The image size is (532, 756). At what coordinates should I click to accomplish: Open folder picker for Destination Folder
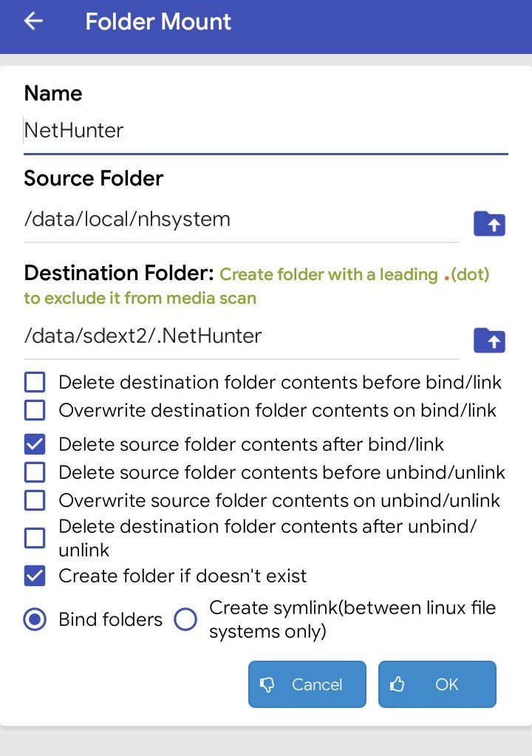pos(489,340)
